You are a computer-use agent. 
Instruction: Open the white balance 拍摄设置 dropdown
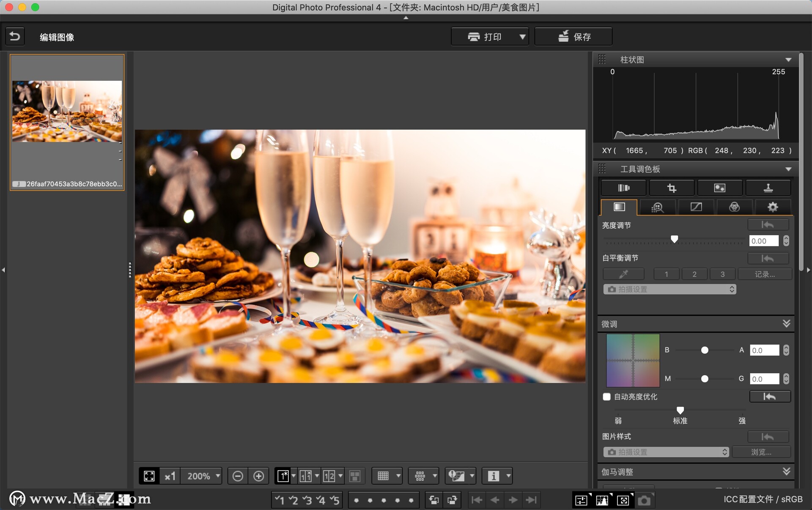coord(669,289)
